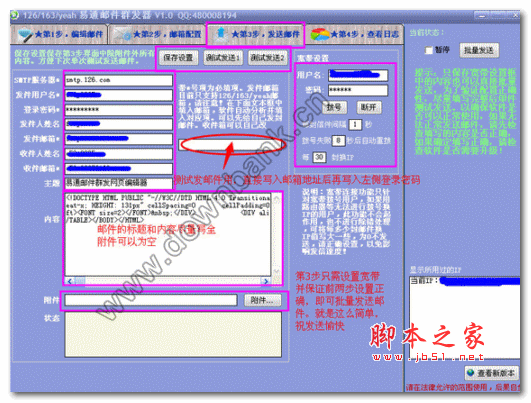Click the 状态 status output box
Image resolution: width=531 pixels, height=403 pixels.
click(x=173, y=334)
